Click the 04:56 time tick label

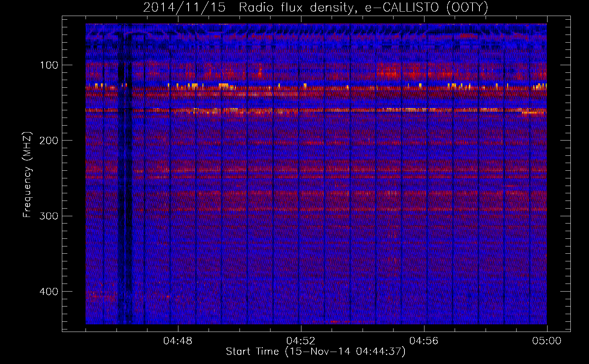coord(424,341)
